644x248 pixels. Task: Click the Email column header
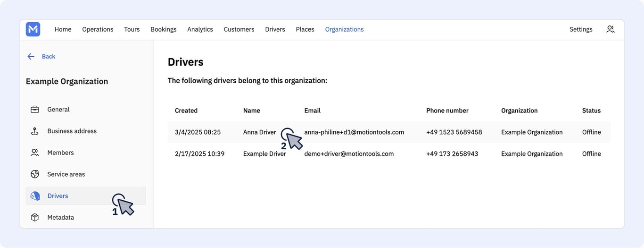pos(312,111)
